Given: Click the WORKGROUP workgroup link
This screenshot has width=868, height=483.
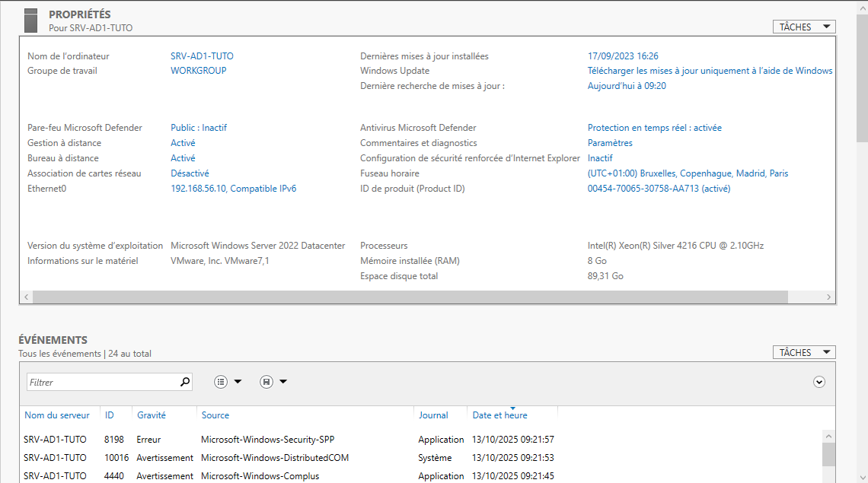Looking at the screenshot, I should [x=198, y=71].
